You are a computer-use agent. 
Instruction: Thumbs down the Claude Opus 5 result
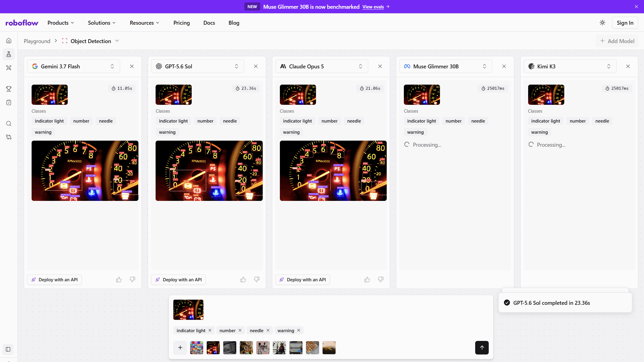[381, 279]
